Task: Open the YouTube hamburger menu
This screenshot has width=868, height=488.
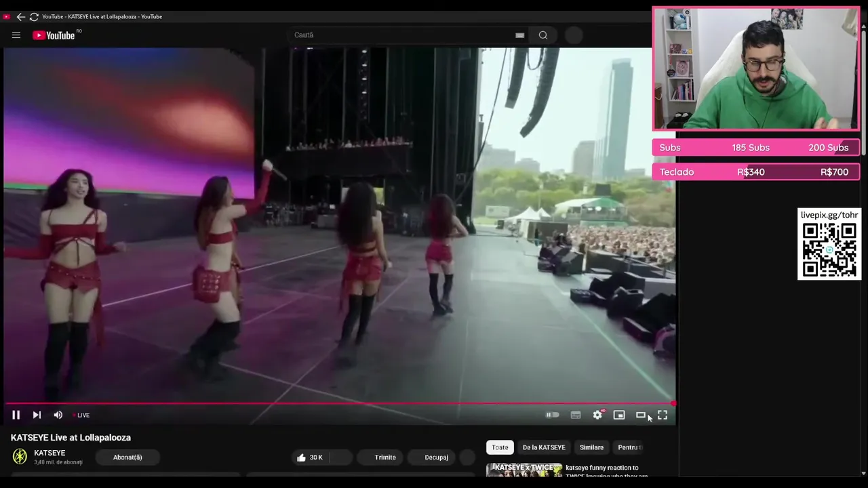Action: (16, 35)
